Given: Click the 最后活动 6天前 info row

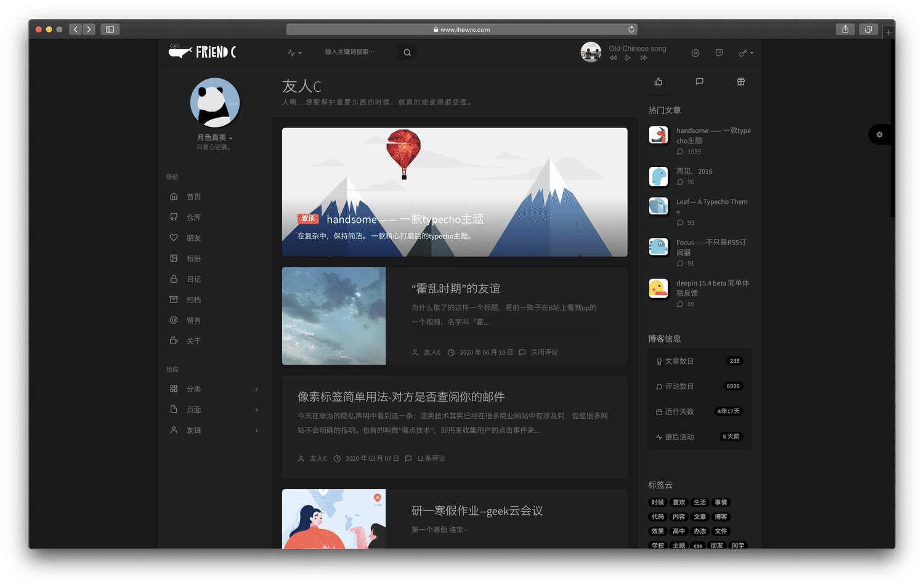Looking at the screenshot, I should pyautogui.click(x=700, y=437).
